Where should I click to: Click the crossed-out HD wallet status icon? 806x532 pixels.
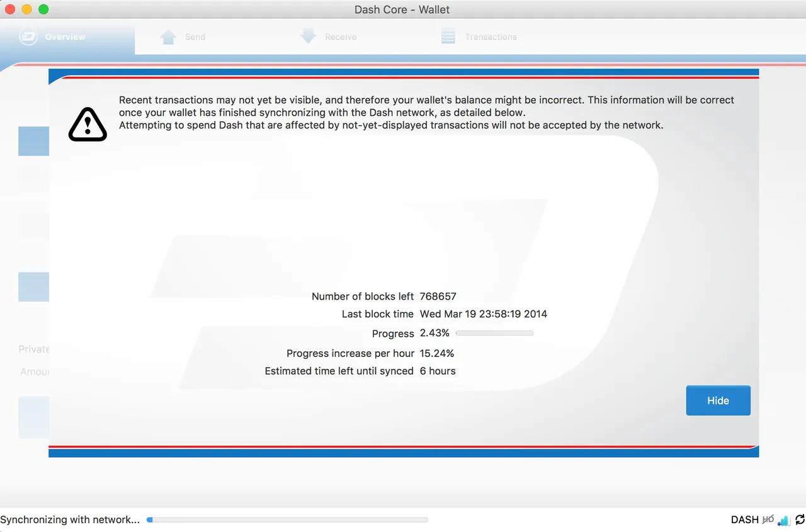click(768, 520)
